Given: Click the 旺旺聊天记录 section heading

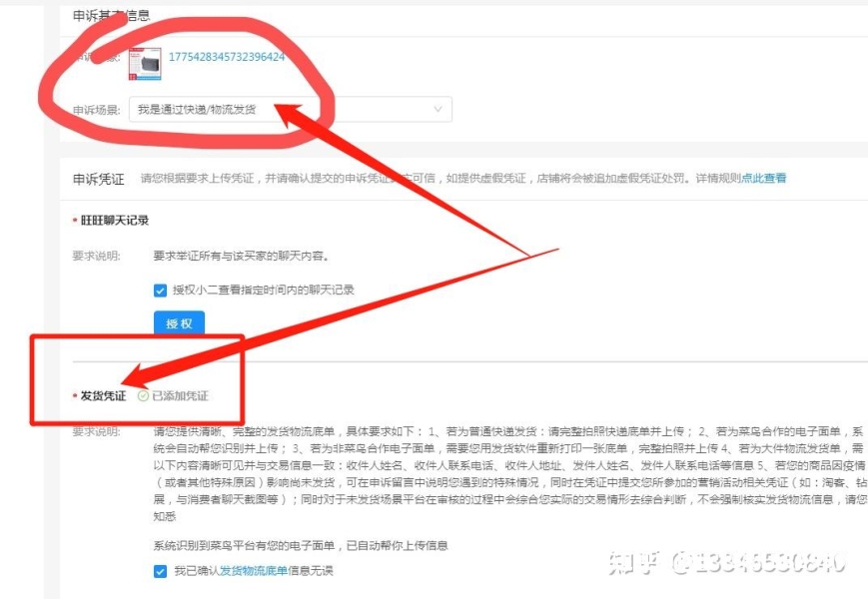Looking at the screenshot, I should [x=115, y=221].
